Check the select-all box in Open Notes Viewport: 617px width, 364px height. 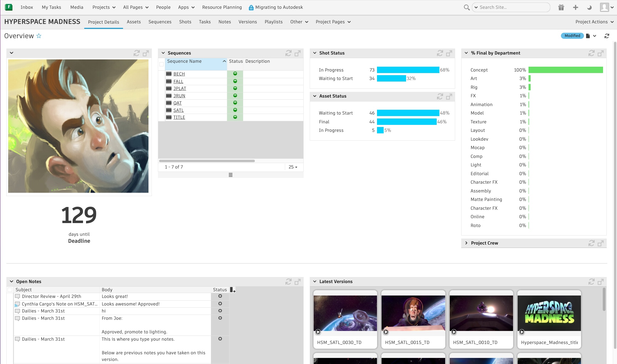click(10, 290)
